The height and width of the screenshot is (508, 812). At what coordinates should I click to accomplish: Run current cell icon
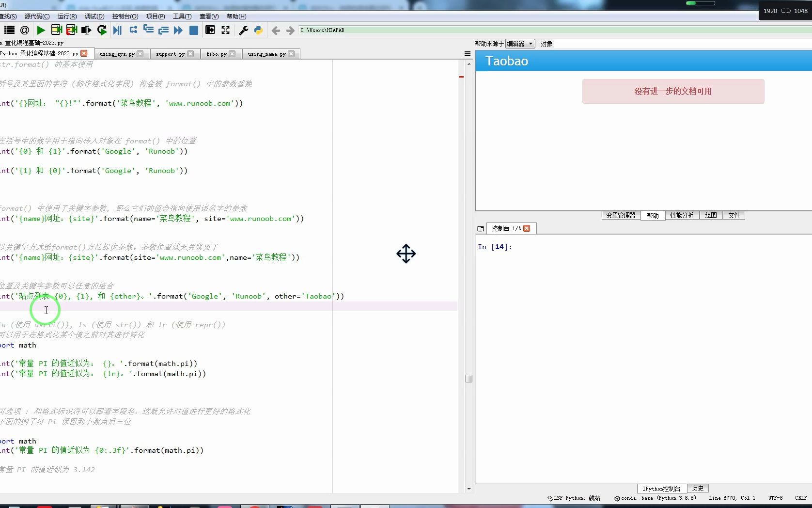(x=56, y=30)
